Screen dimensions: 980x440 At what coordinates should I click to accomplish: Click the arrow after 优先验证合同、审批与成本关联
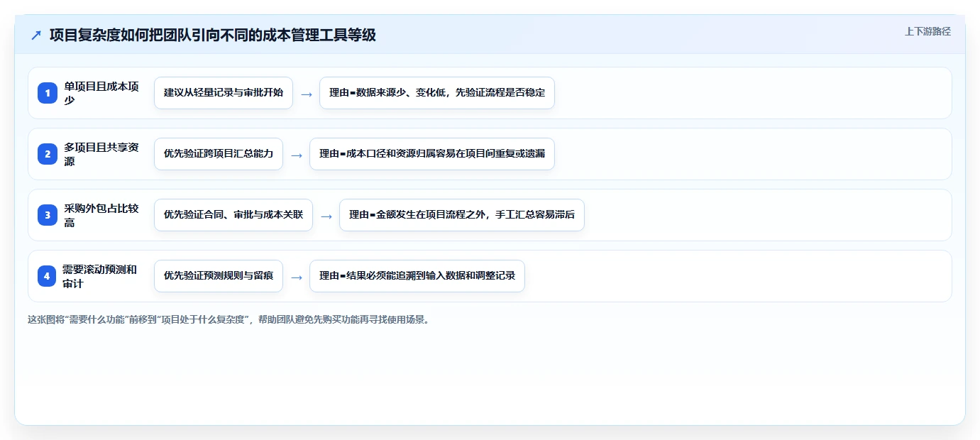click(x=326, y=216)
